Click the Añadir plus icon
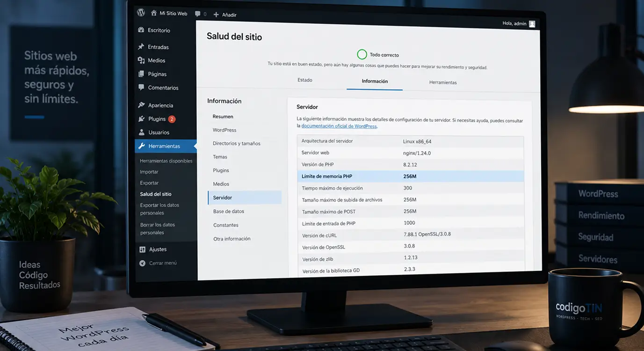 pos(216,15)
